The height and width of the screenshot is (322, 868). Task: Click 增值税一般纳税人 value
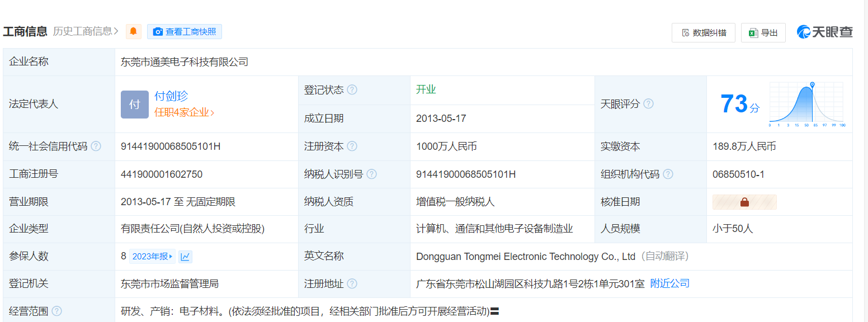click(456, 202)
